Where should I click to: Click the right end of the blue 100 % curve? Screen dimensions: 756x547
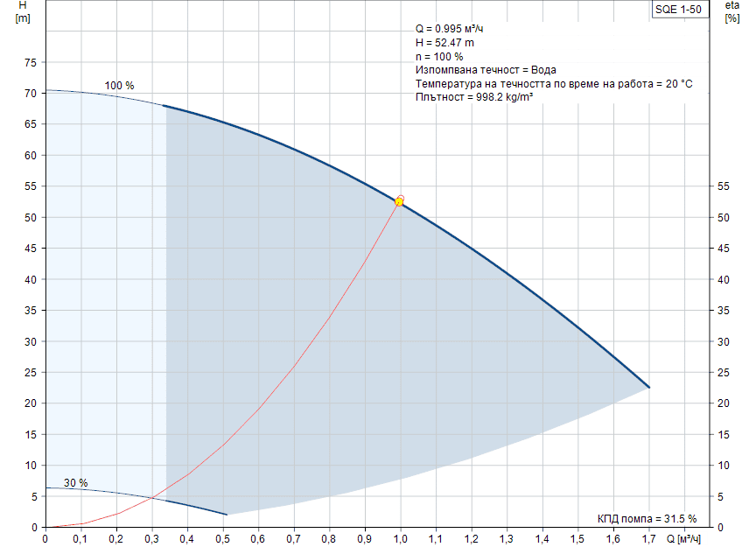tap(648, 387)
